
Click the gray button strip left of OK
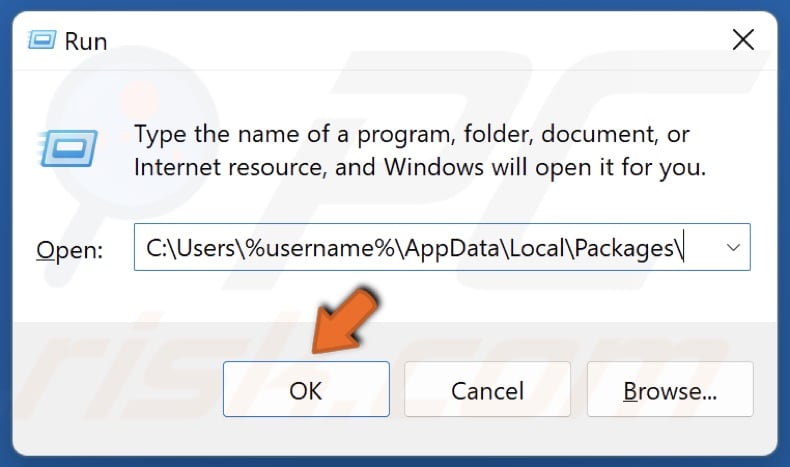tap(118, 389)
